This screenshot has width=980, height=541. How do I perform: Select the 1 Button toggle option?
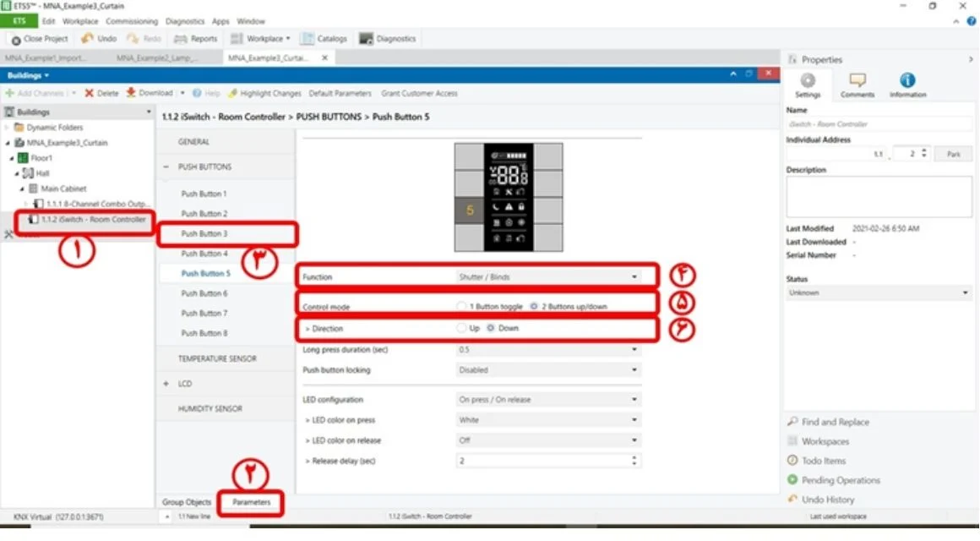[461, 307]
